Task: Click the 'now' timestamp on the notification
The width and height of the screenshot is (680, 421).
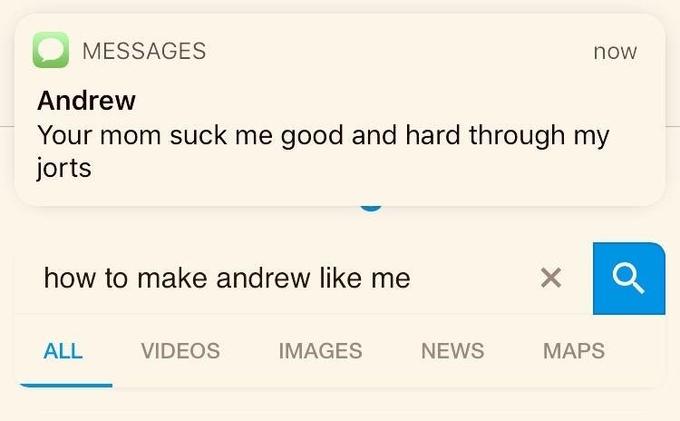Action: tap(615, 52)
